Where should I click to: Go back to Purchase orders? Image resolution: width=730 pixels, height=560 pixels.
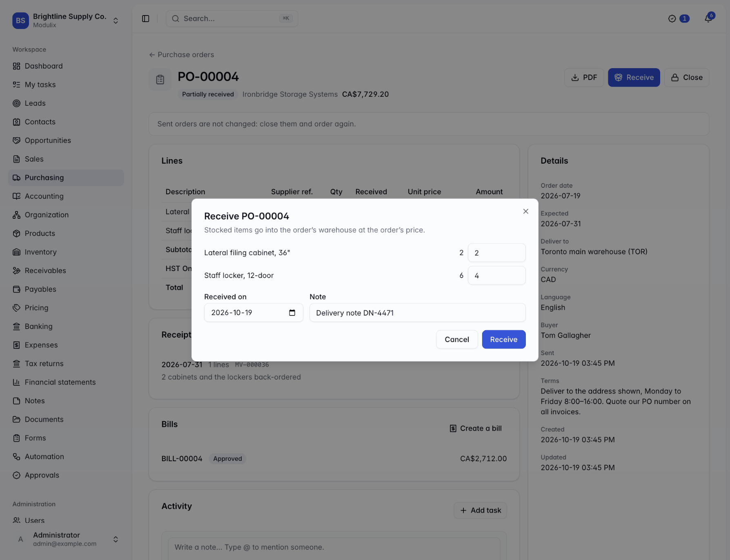tap(181, 55)
